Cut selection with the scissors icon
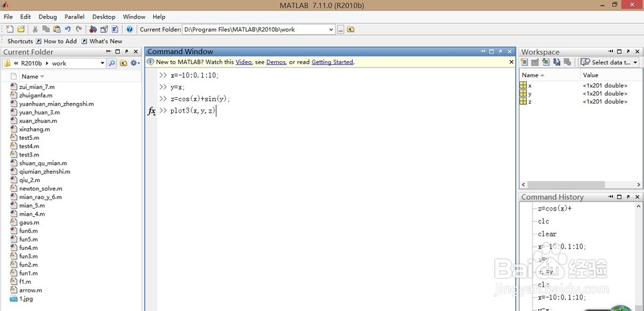The image size is (644, 311). tap(35, 29)
